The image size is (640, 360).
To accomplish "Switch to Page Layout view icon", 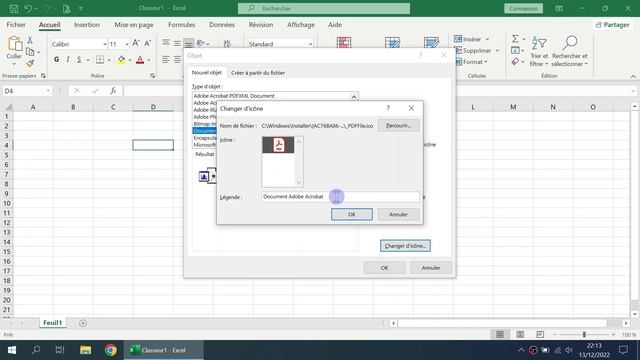I will tap(520, 334).
